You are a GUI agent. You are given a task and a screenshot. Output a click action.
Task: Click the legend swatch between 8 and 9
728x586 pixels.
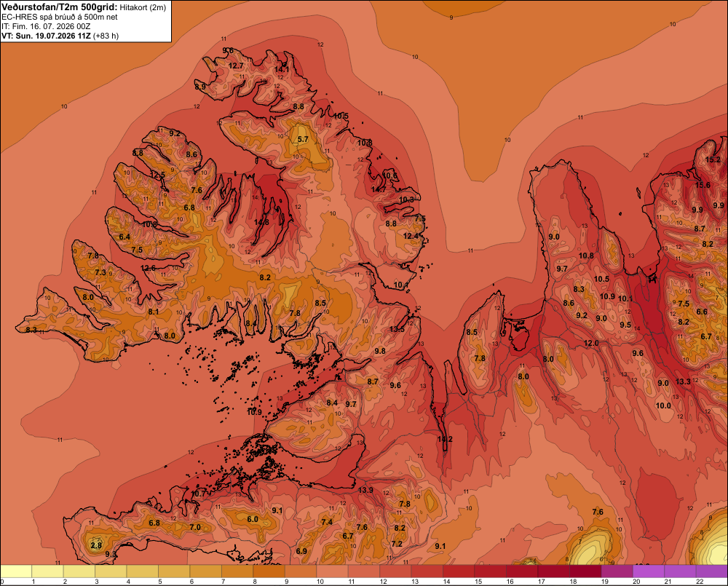pos(269,571)
